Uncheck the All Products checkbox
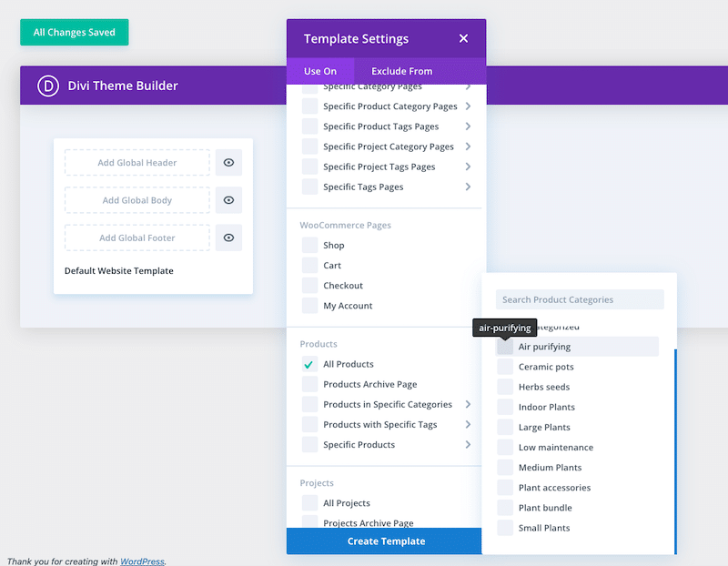728x566 pixels. 308,364
